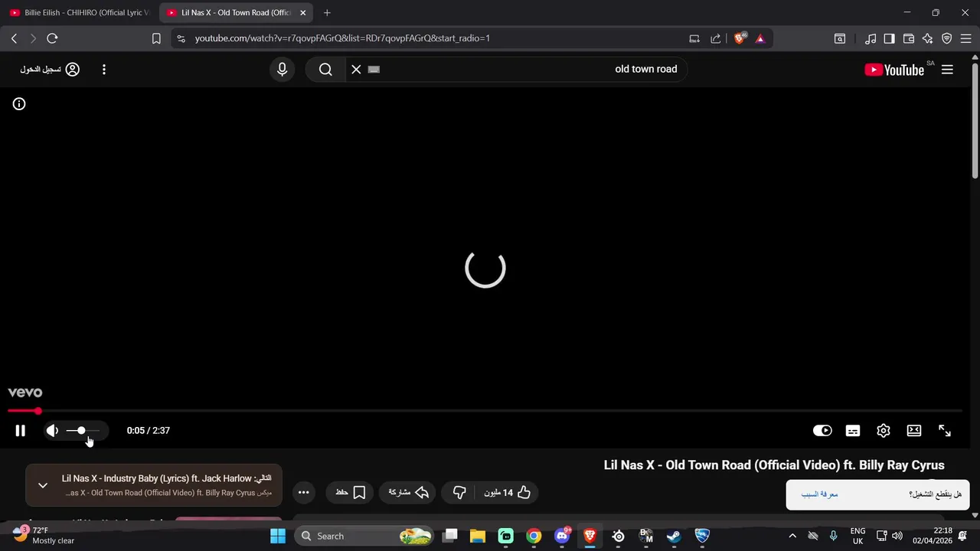
Task: Close the Old Town Road tab
Action: [303, 13]
